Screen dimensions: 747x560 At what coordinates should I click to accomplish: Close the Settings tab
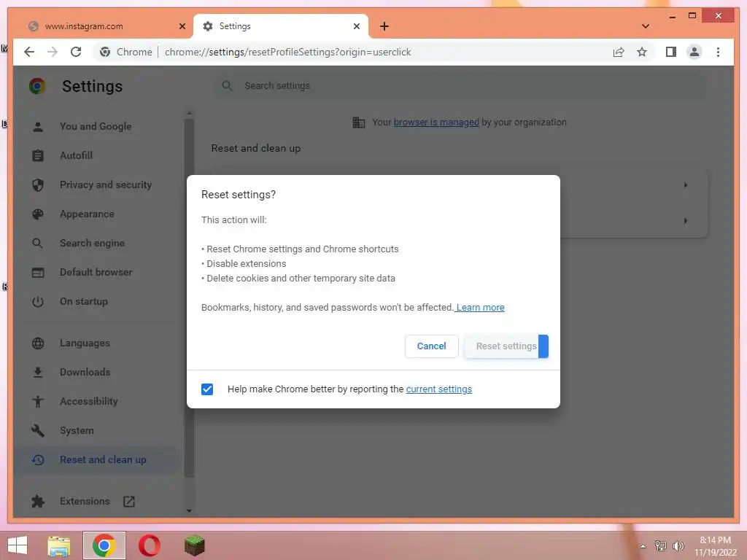point(356,26)
